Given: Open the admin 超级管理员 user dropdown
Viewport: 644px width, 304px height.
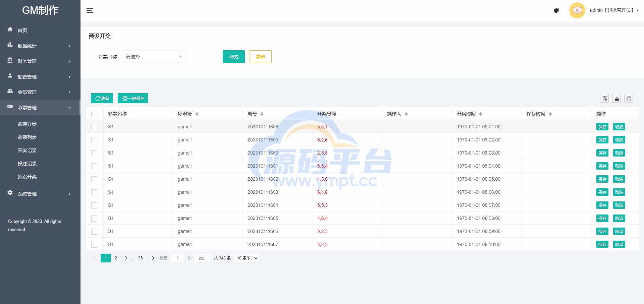Looking at the screenshot, I should 614,10.
